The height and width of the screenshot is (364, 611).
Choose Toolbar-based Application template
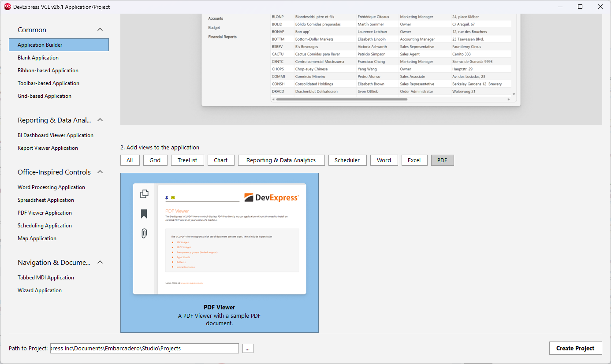59,83
